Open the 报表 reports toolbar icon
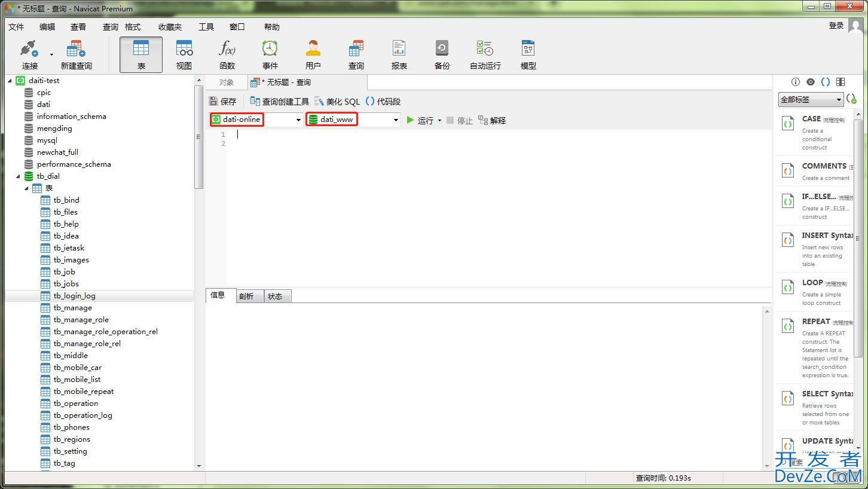868x489 pixels. click(399, 54)
